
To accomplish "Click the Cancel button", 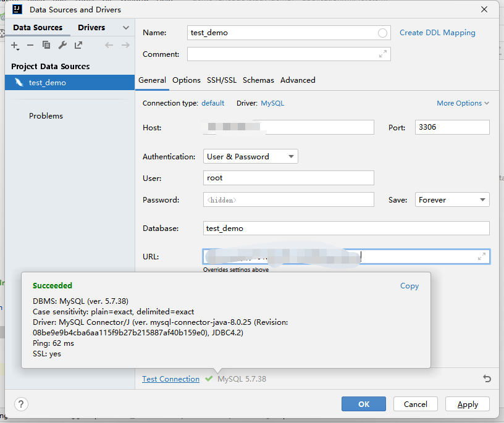I will 415,404.
